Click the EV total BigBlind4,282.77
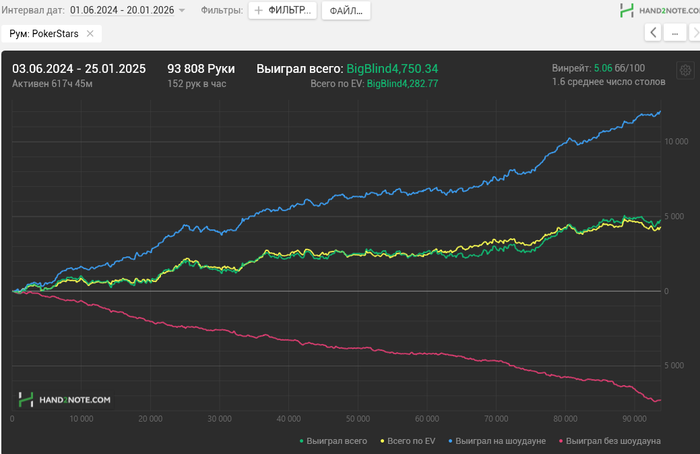The height and width of the screenshot is (454, 700). (x=402, y=83)
